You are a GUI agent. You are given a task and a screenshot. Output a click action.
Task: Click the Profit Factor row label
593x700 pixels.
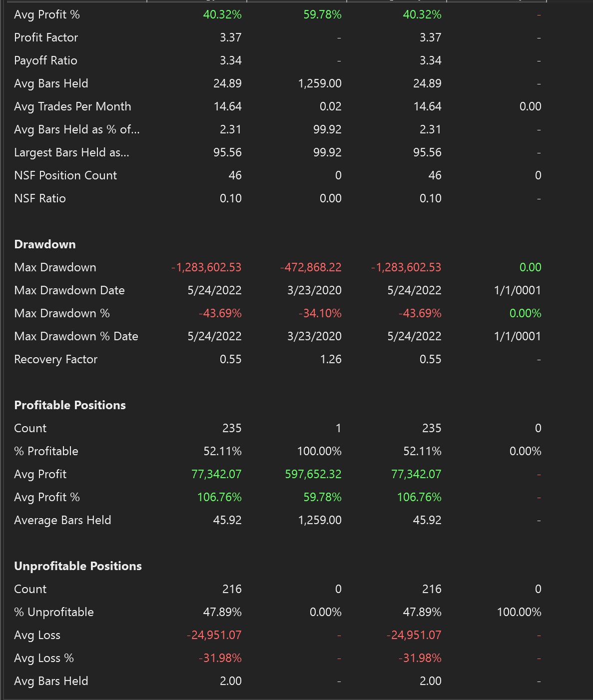46,37
